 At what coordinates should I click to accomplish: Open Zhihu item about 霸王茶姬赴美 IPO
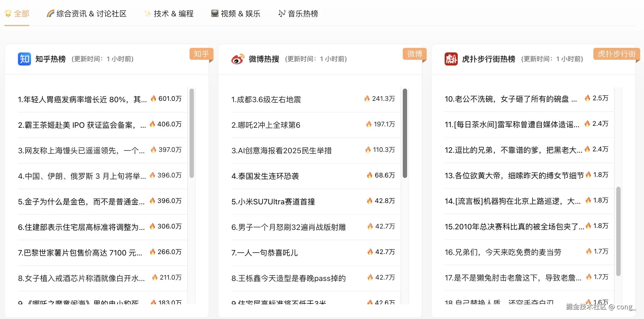(82, 125)
